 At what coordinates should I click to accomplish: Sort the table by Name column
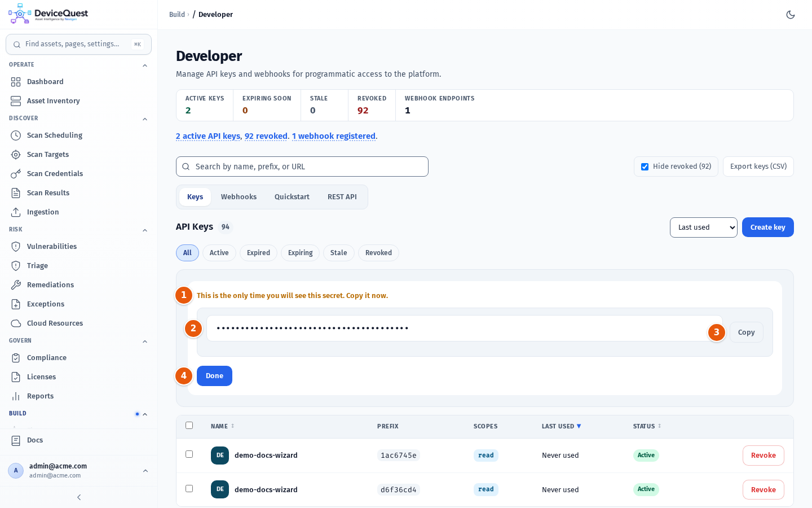[222, 426]
